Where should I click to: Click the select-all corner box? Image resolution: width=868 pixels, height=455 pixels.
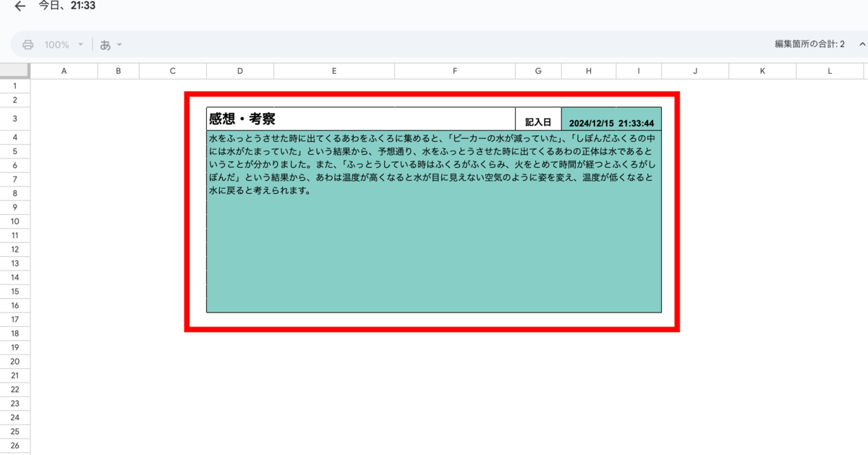tap(15, 71)
